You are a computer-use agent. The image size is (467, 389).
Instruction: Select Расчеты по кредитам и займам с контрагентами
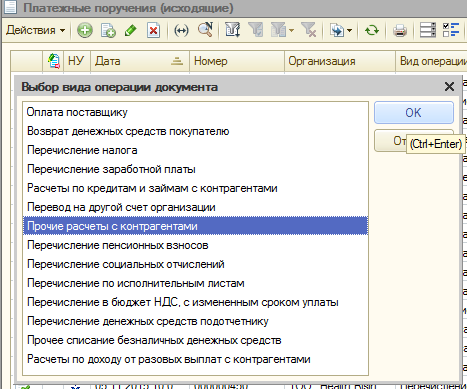coord(195,188)
